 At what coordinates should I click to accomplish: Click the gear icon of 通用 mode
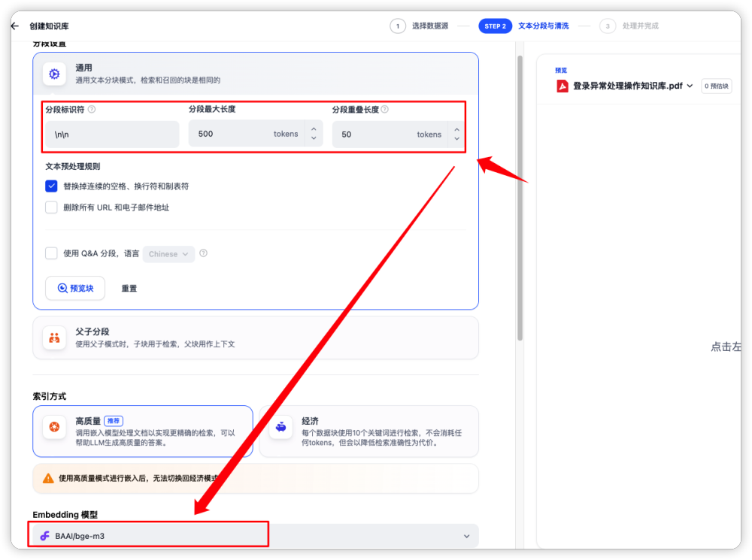(x=54, y=74)
